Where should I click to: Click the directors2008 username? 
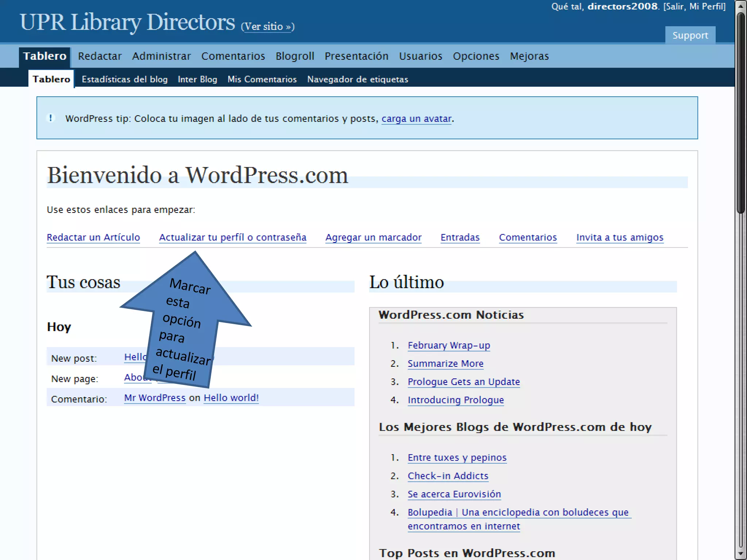(622, 7)
